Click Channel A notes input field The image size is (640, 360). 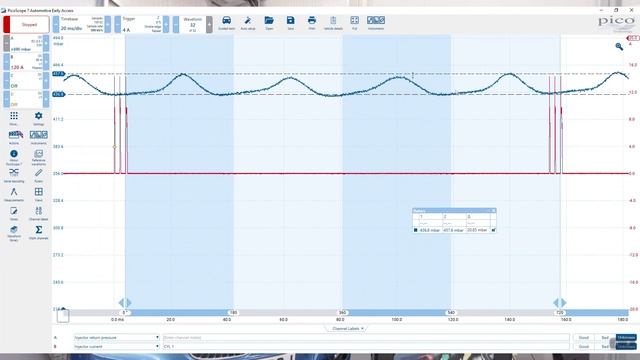(x=366, y=338)
